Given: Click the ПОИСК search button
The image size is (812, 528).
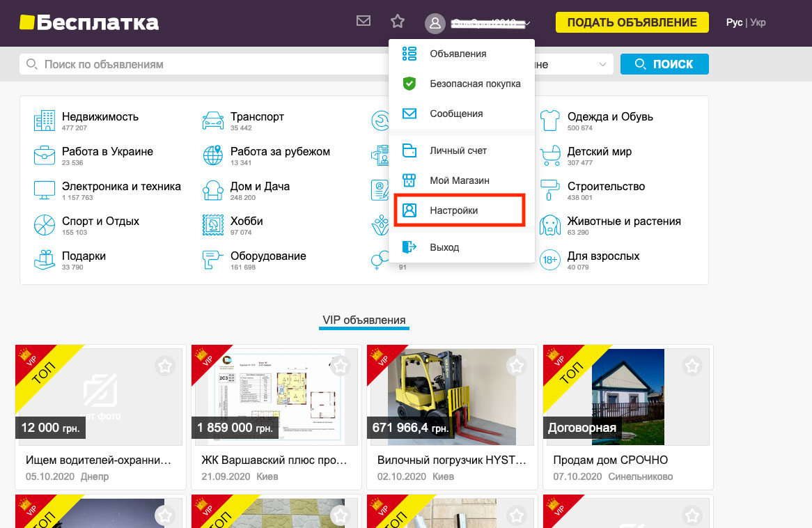Looking at the screenshot, I should [664, 63].
